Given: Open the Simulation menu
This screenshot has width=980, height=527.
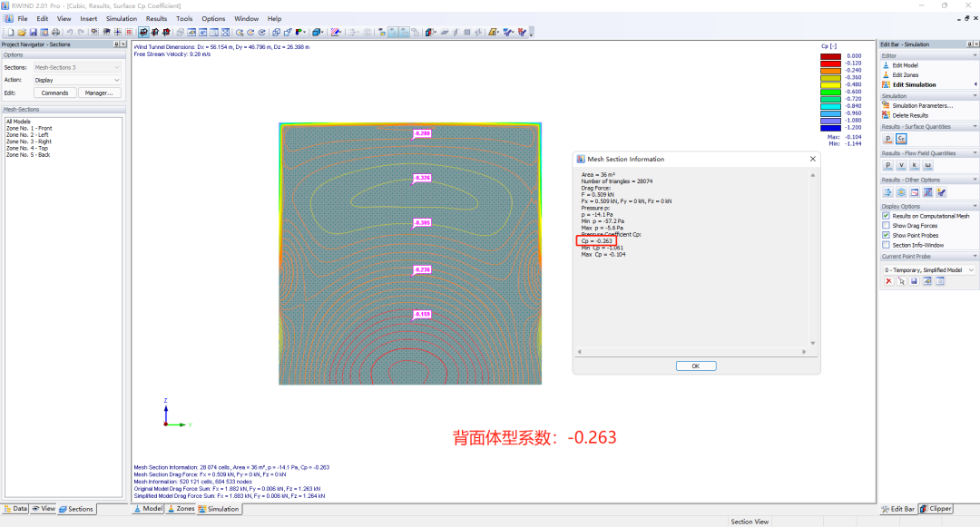Looking at the screenshot, I should coord(122,19).
